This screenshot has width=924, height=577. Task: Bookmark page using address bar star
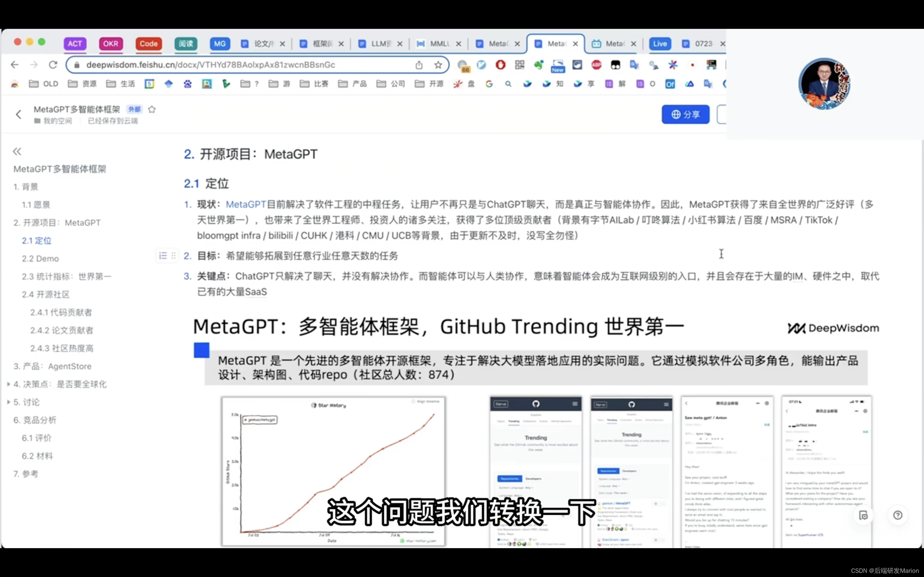click(x=438, y=65)
